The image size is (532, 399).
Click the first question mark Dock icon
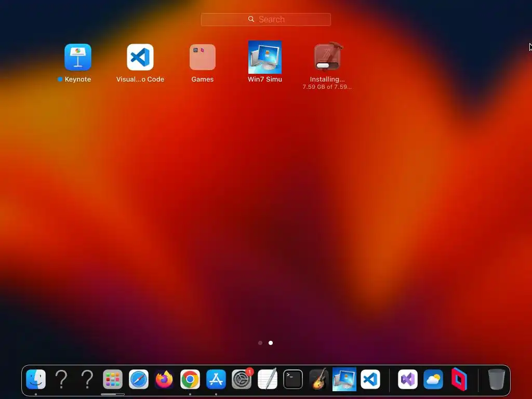(61, 379)
